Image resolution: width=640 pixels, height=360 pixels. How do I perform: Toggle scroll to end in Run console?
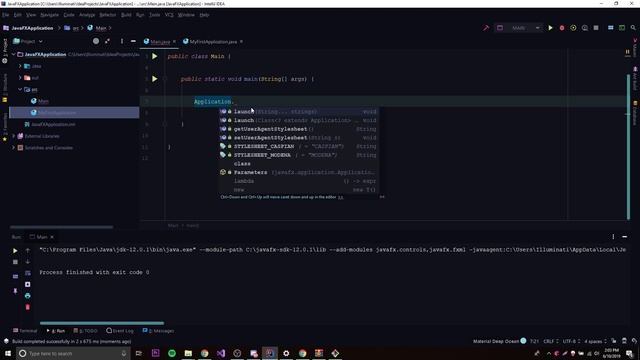pos(27,284)
